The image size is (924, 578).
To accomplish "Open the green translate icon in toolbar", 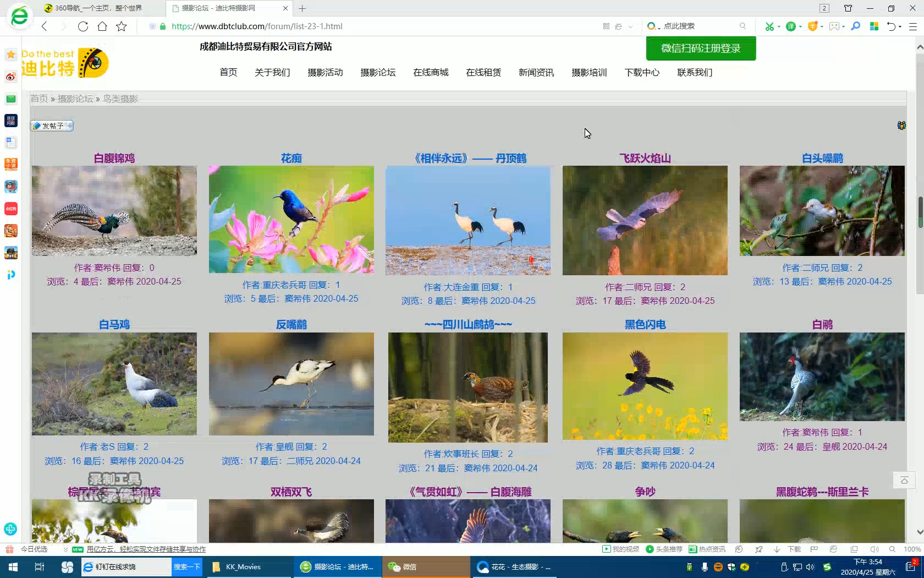I will click(x=790, y=26).
